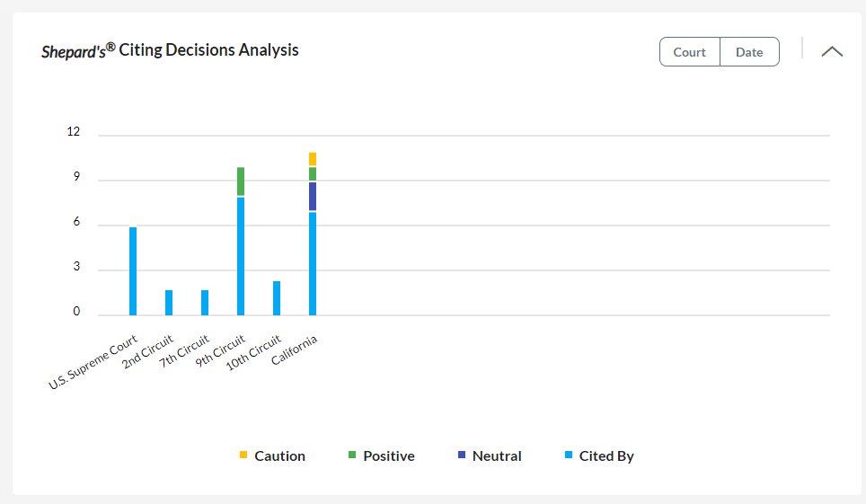Switch chart view to Court
Screen dimensions: 866x504
click(689, 52)
